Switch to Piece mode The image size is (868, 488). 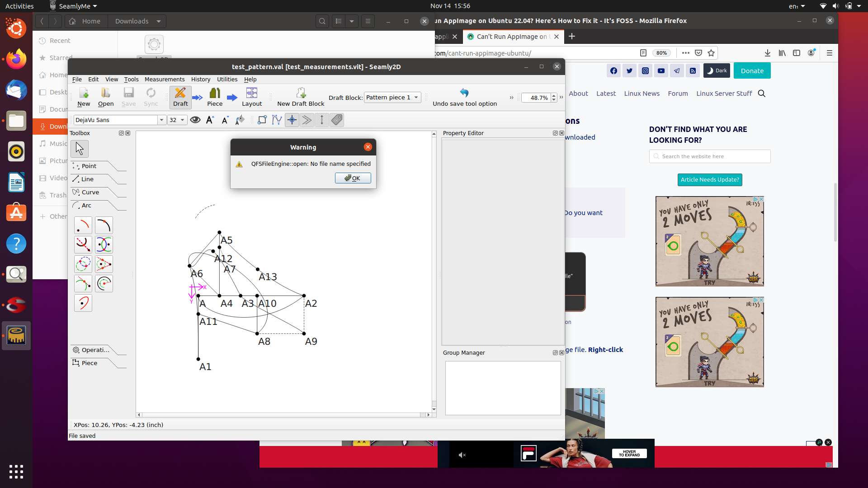point(215,97)
